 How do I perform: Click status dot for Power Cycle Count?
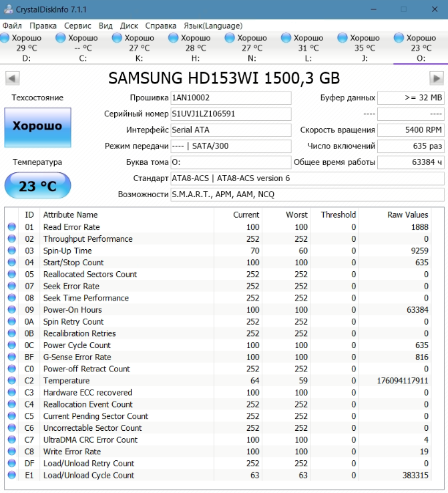[x=12, y=345]
